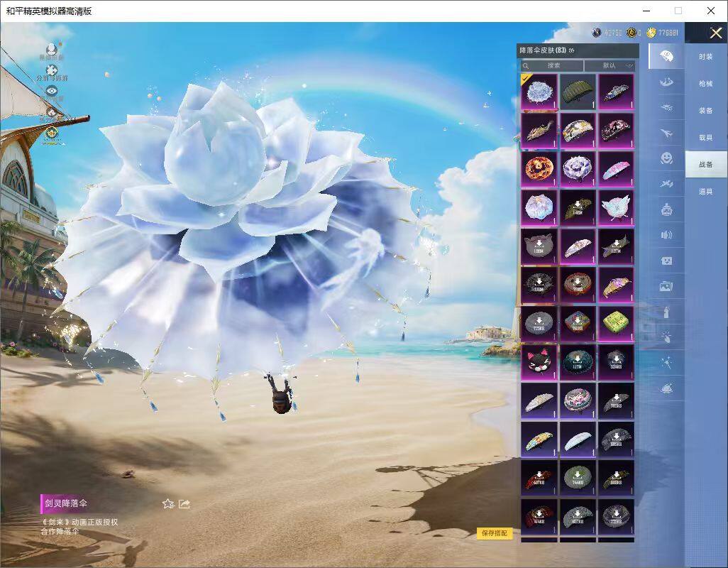
Task: Switch to the 时装 tab
Action: pyautogui.click(x=706, y=57)
